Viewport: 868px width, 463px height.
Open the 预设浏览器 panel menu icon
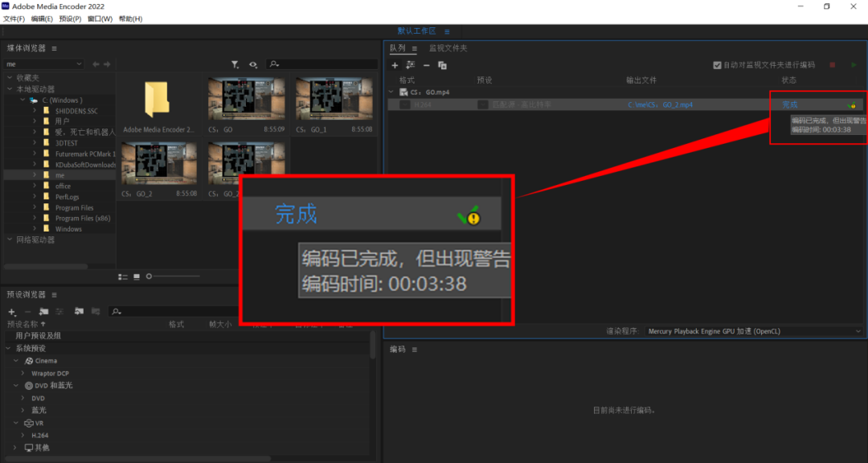tap(55, 295)
